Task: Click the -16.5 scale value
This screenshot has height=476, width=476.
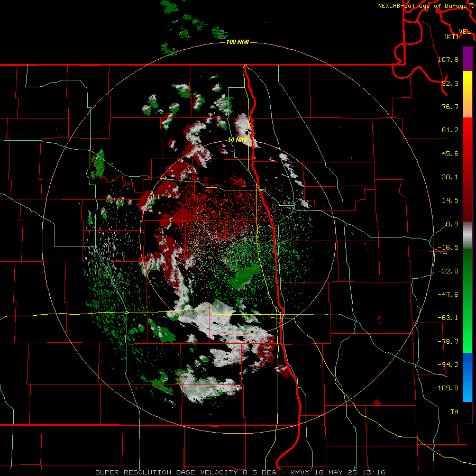Action: click(448, 248)
